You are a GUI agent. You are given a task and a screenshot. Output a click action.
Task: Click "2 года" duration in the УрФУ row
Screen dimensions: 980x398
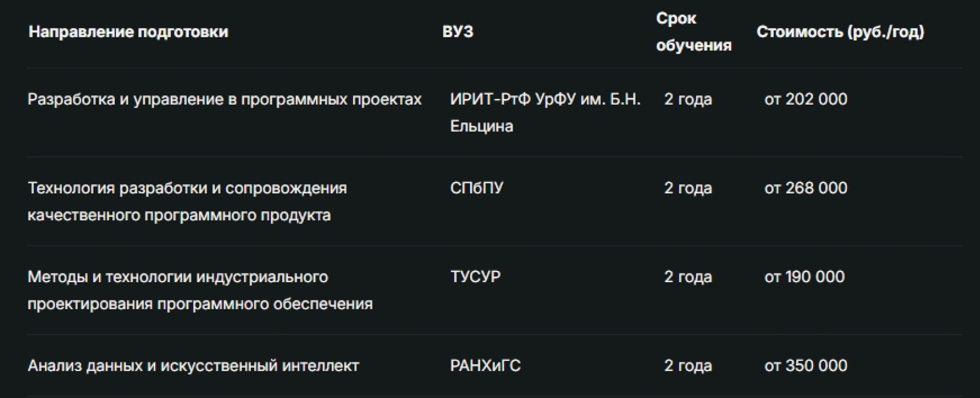tap(688, 99)
